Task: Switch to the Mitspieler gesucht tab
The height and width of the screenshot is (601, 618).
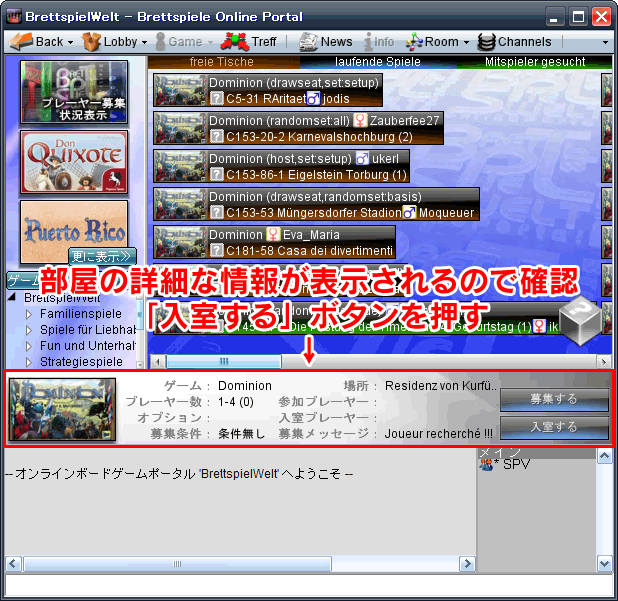Action: 534,62
